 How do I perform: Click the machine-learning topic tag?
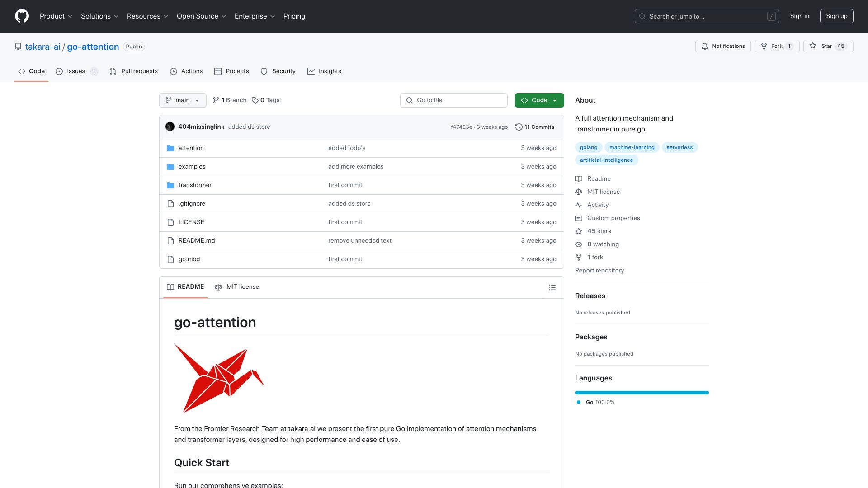(632, 147)
